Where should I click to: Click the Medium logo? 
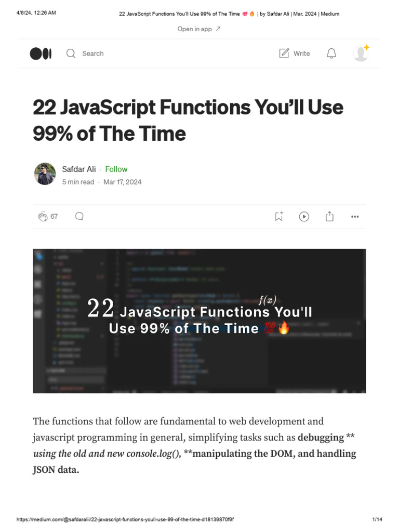[x=41, y=54]
